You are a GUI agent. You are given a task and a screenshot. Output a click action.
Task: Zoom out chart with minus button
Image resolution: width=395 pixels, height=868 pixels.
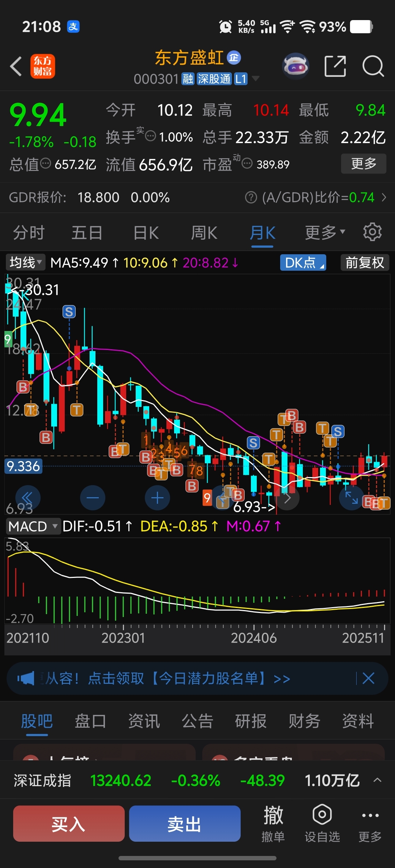tap(93, 498)
